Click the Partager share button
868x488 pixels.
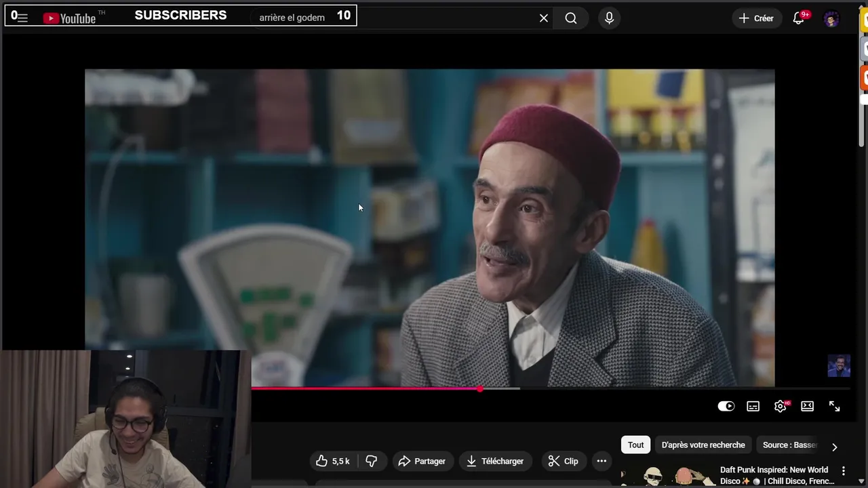tap(422, 461)
